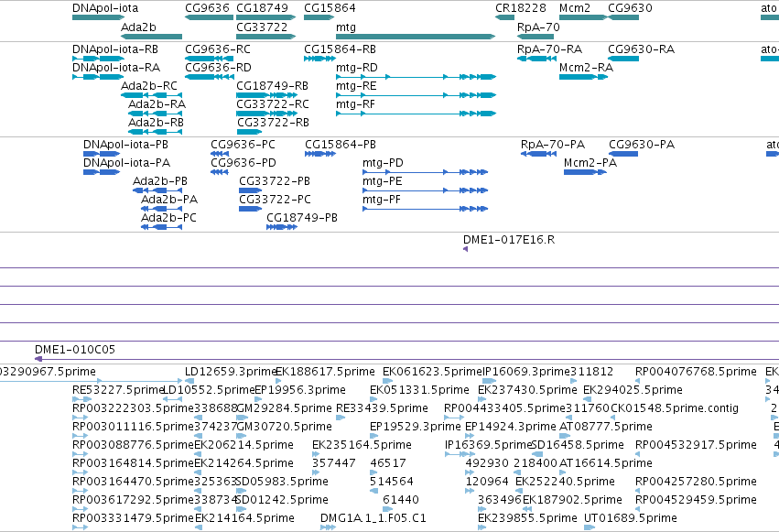
Task: Click EST GM29284.5prime
Action: (x=241, y=418)
